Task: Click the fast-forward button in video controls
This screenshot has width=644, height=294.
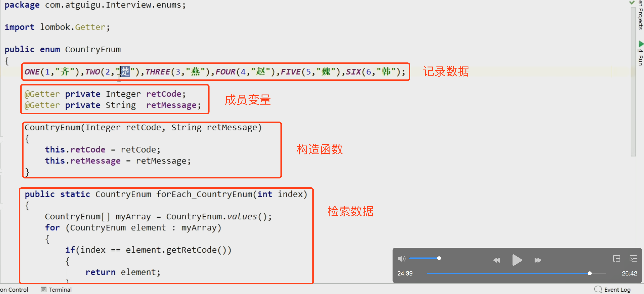Action: click(537, 260)
